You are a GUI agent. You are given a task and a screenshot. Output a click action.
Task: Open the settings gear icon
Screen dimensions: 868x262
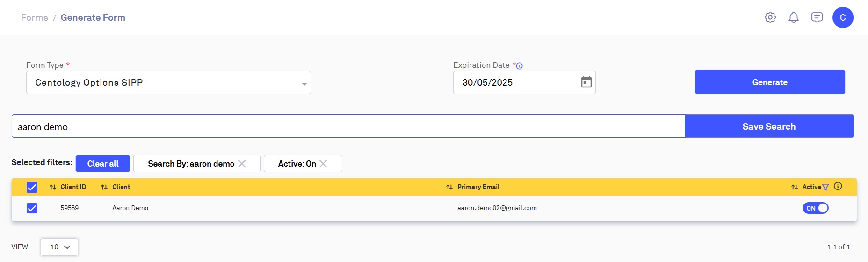[x=770, y=18]
